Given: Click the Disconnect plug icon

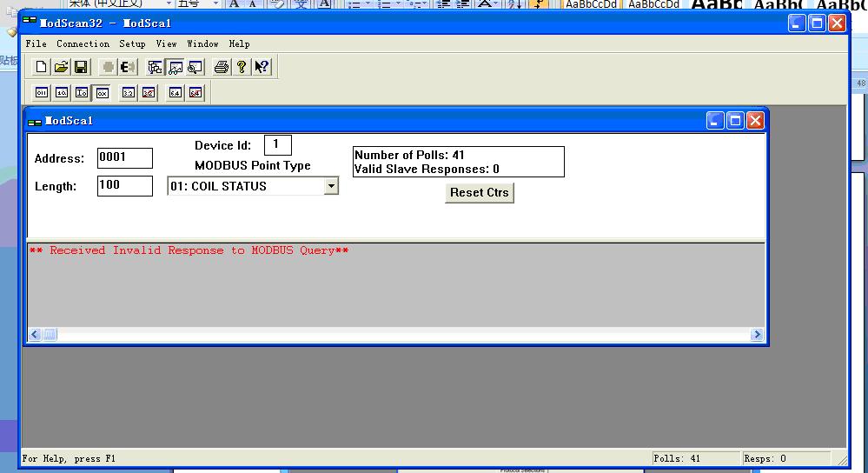Looking at the screenshot, I should pyautogui.click(x=128, y=67).
